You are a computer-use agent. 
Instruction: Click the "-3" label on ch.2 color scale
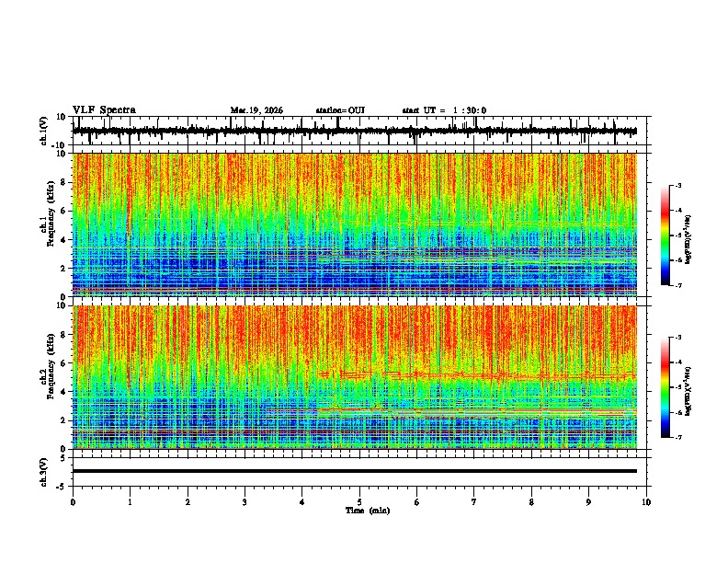(677, 338)
